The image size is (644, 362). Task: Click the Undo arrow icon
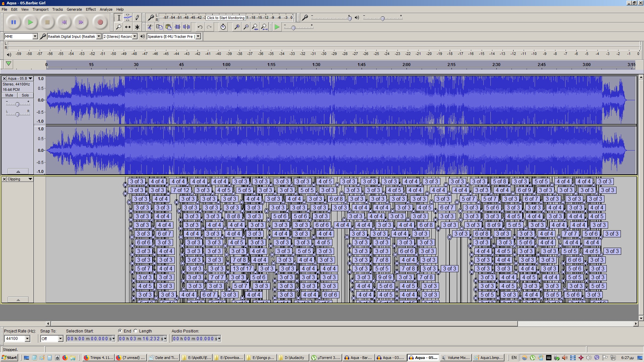[x=200, y=27]
